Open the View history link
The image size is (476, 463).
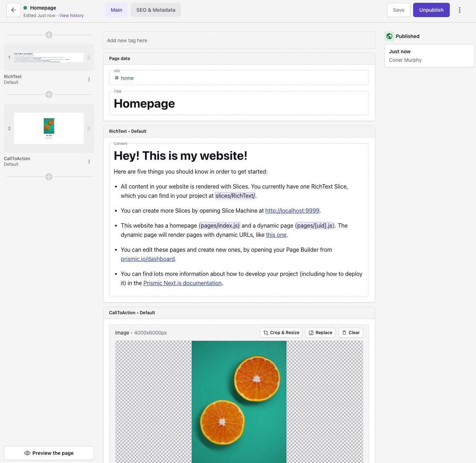point(71,16)
